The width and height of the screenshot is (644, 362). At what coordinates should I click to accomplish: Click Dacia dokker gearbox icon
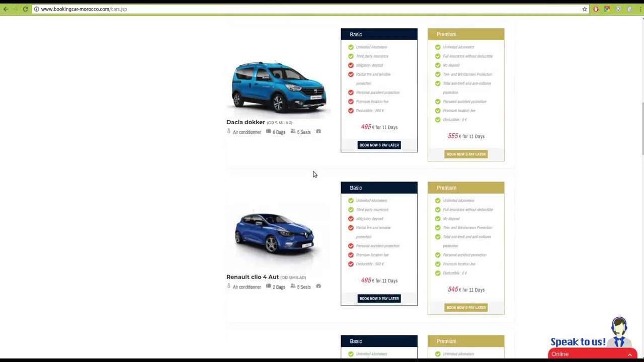point(318,131)
